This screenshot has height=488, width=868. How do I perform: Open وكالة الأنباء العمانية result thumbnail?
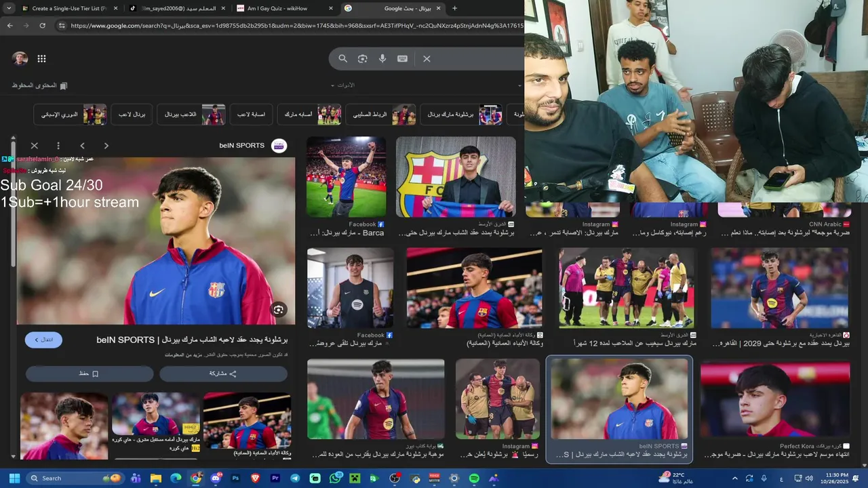click(474, 288)
